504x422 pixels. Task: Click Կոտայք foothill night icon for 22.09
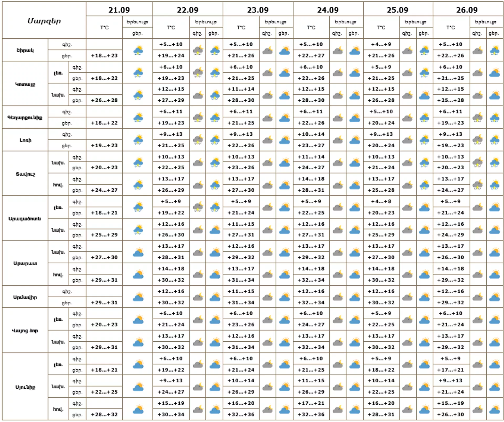pos(198,95)
